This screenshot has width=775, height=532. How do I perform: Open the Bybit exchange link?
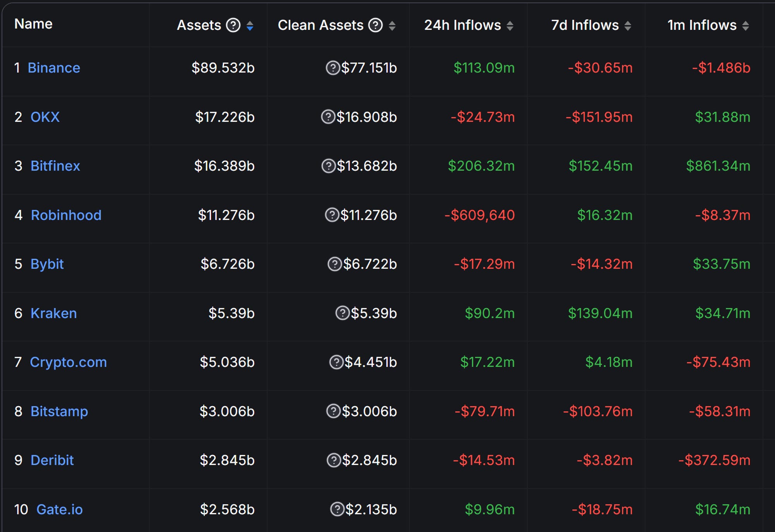click(47, 264)
